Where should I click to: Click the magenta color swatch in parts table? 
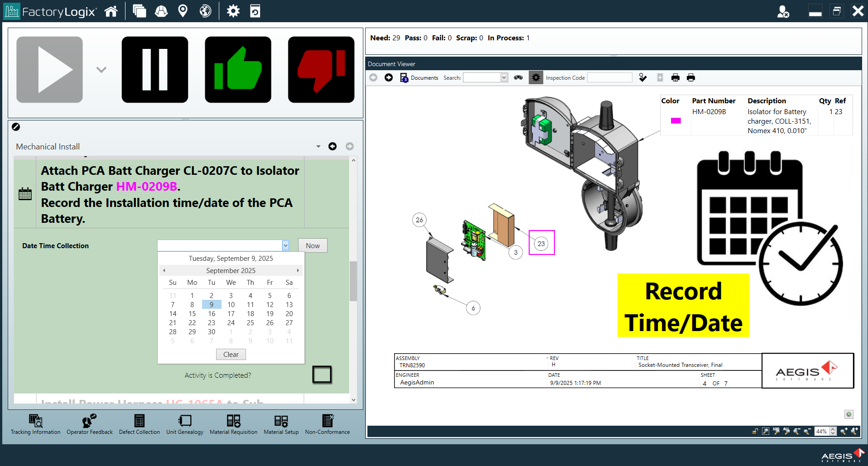tap(675, 120)
